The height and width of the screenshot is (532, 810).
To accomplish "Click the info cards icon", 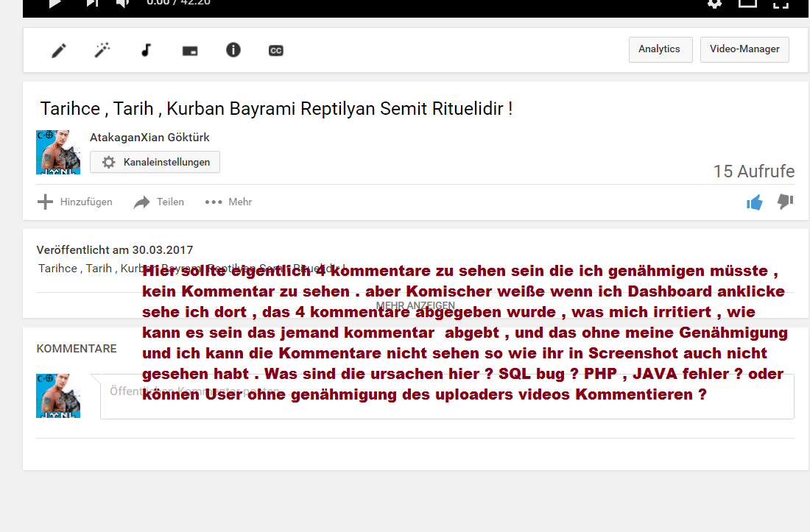I will click(x=233, y=51).
